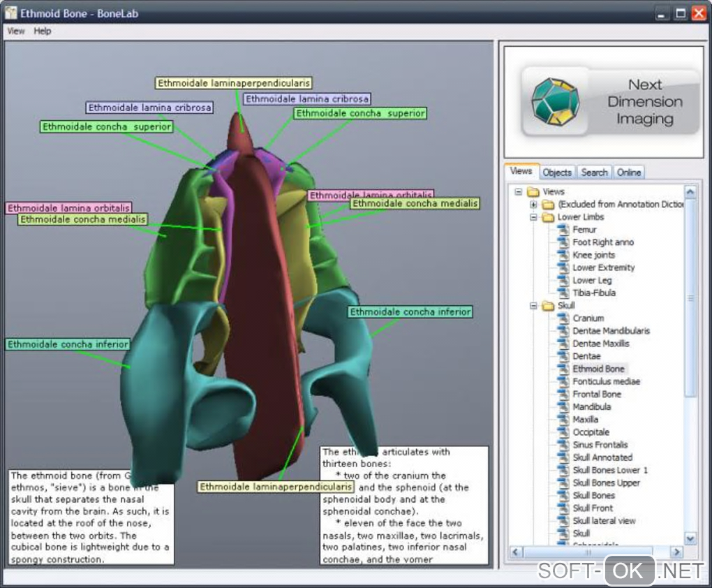Screen dimensions: 712x588
Task: Click the Femur view icon in tree
Action: pos(563,230)
